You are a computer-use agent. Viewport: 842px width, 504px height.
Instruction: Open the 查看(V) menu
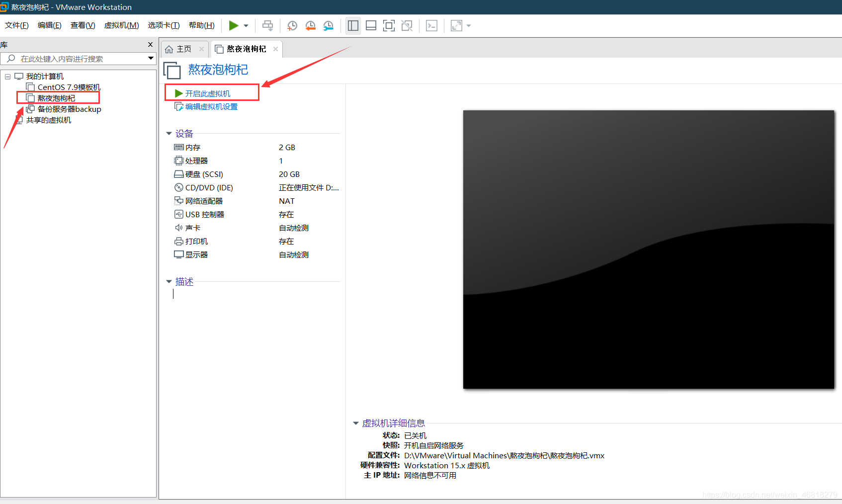pos(83,25)
